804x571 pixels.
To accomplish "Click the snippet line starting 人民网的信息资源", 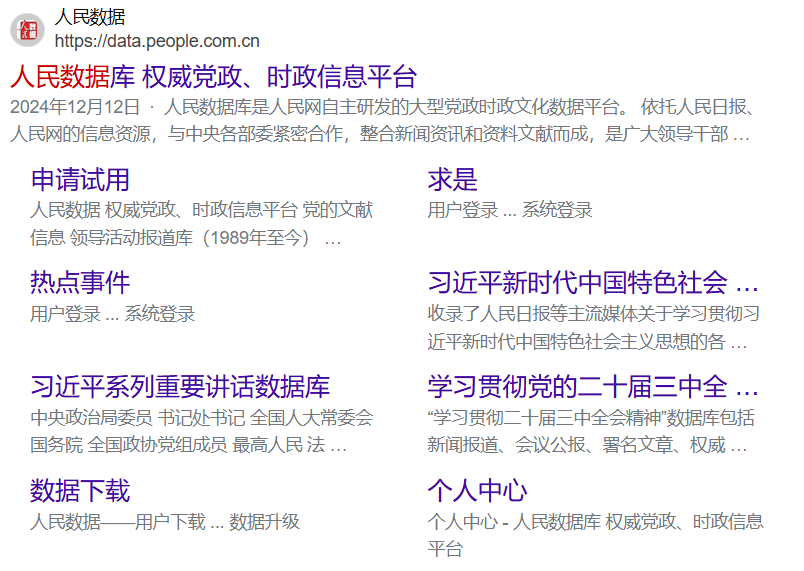I will [379, 134].
